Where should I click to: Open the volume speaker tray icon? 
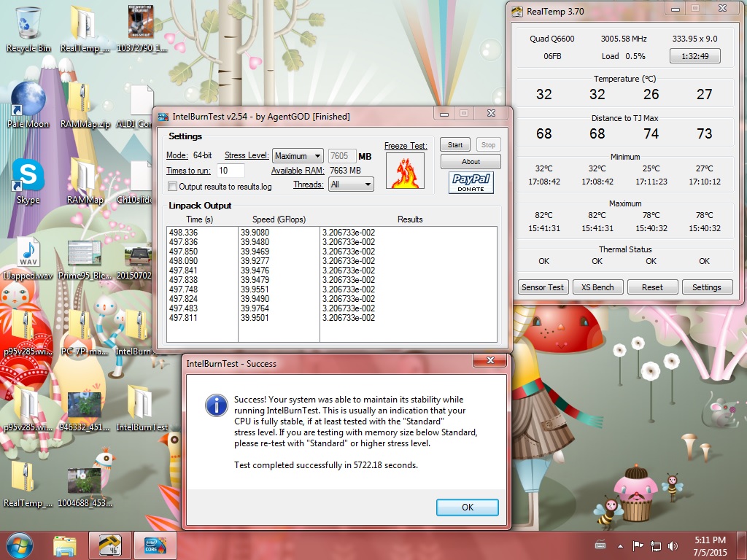tap(673, 546)
